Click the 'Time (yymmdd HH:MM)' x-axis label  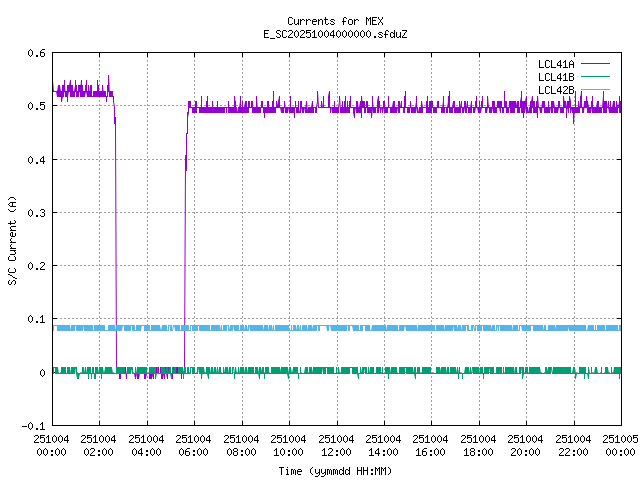pos(335,469)
